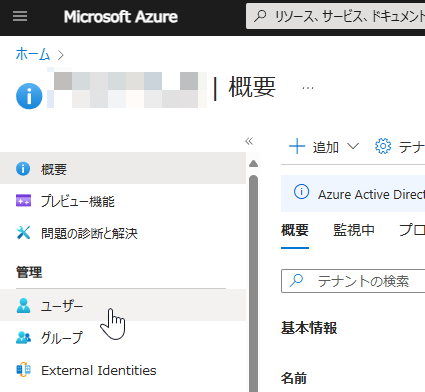
Task: Open プレビュー機能 via its purple icon
Action: point(23,201)
